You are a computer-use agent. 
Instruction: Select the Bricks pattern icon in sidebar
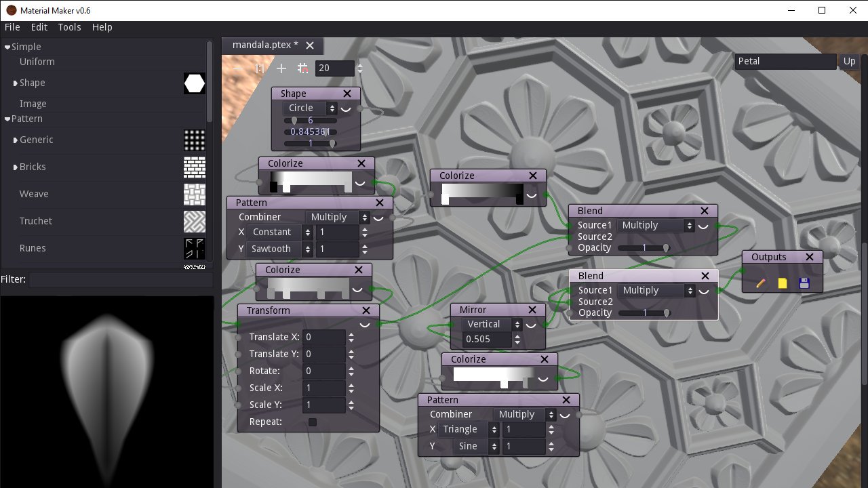tap(195, 167)
